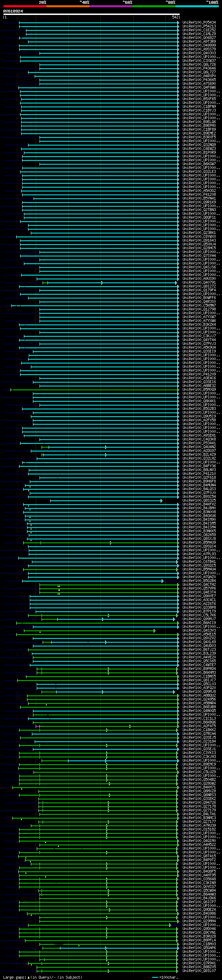
Task: Open hit UniRef100_C1E252
Action: (x=199, y=30)
